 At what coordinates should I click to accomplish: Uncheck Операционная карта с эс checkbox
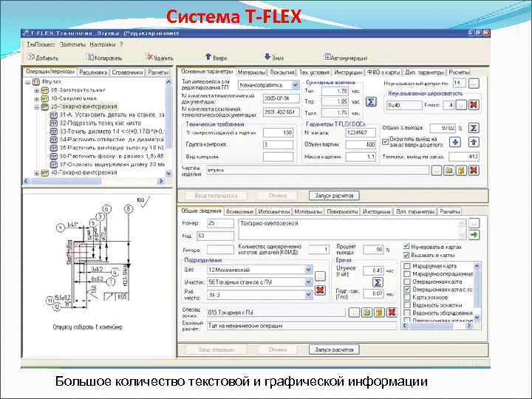(x=407, y=290)
